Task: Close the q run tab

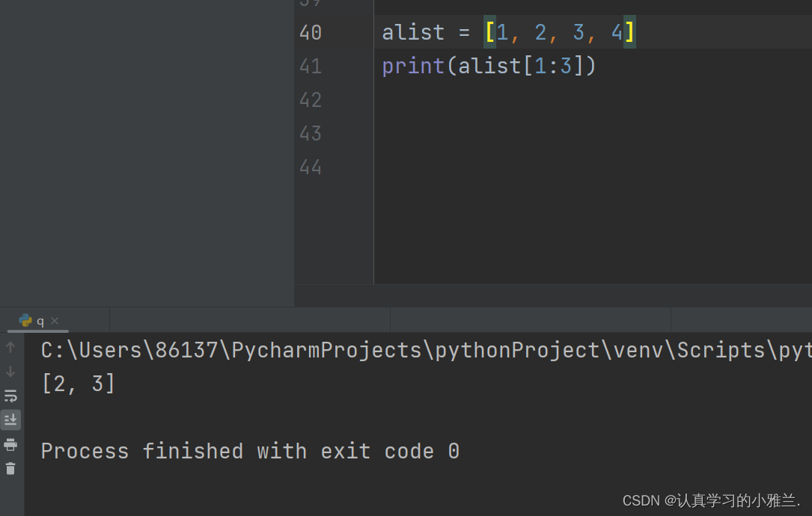Action: click(x=55, y=321)
